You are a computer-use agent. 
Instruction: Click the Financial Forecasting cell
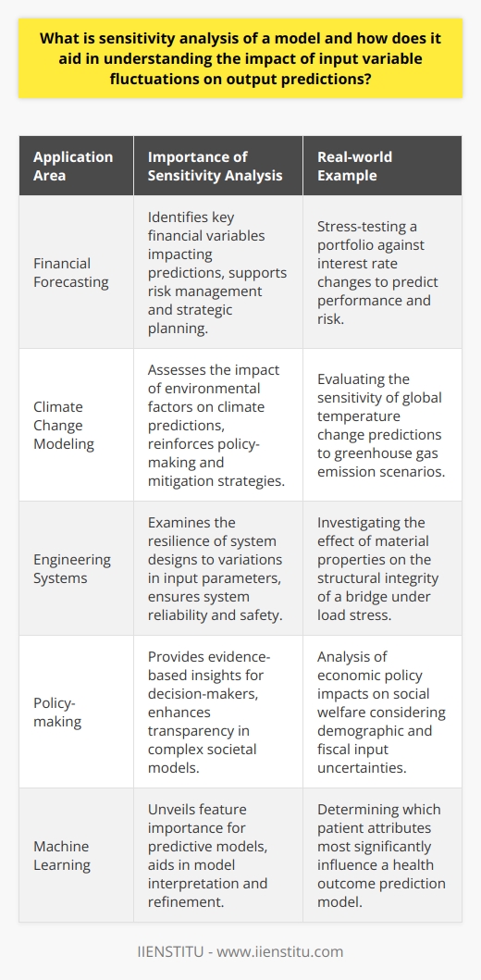pos(76,272)
